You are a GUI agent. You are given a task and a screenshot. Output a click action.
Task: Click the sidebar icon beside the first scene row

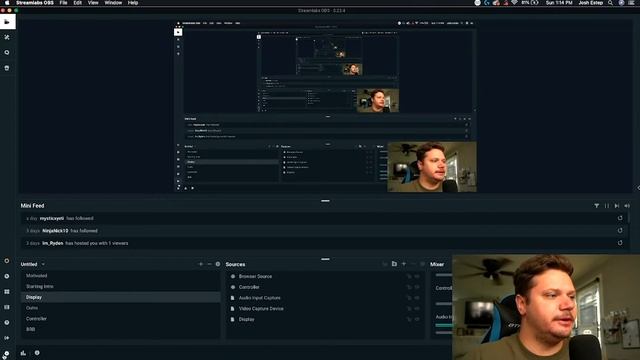point(7,276)
